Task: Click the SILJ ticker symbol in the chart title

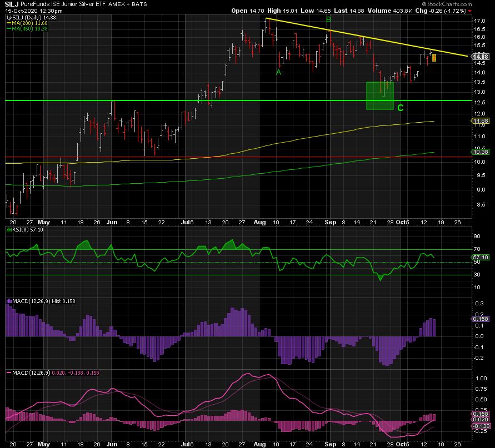Action: click(12, 4)
